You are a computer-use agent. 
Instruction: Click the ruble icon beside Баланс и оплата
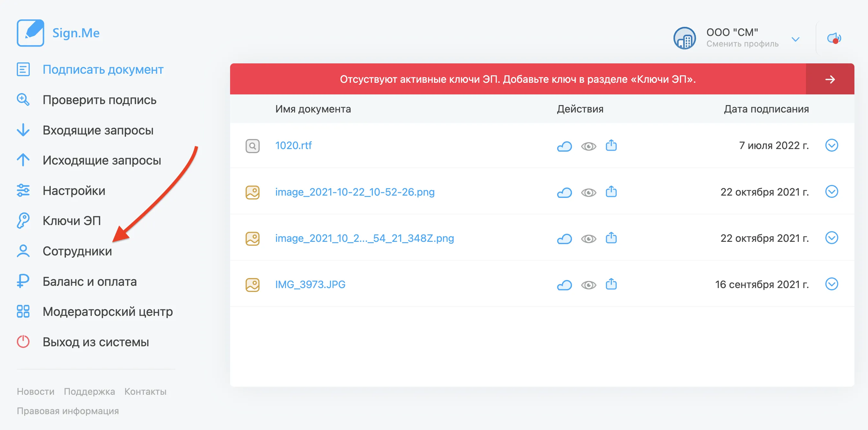(23, 281)
